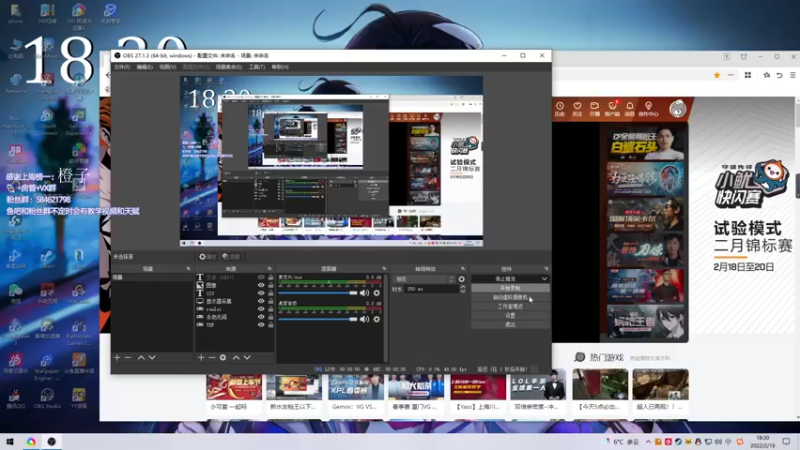Mute the 桌面音频 speaker icon

(x=364, y=319)
